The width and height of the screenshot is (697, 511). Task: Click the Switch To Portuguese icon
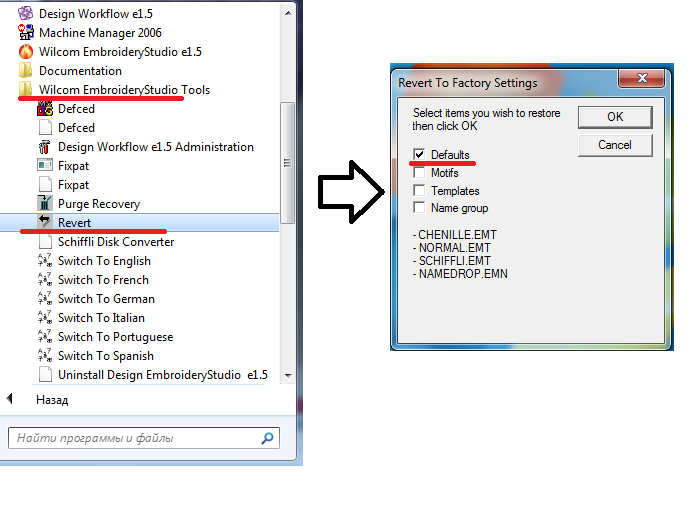coord(45,337)
